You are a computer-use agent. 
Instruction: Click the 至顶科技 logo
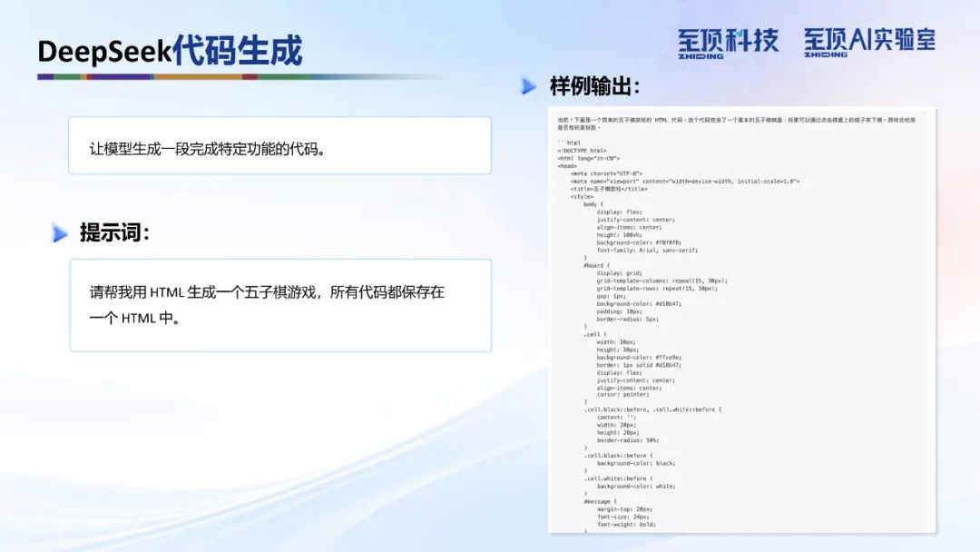tap(728, 44)
